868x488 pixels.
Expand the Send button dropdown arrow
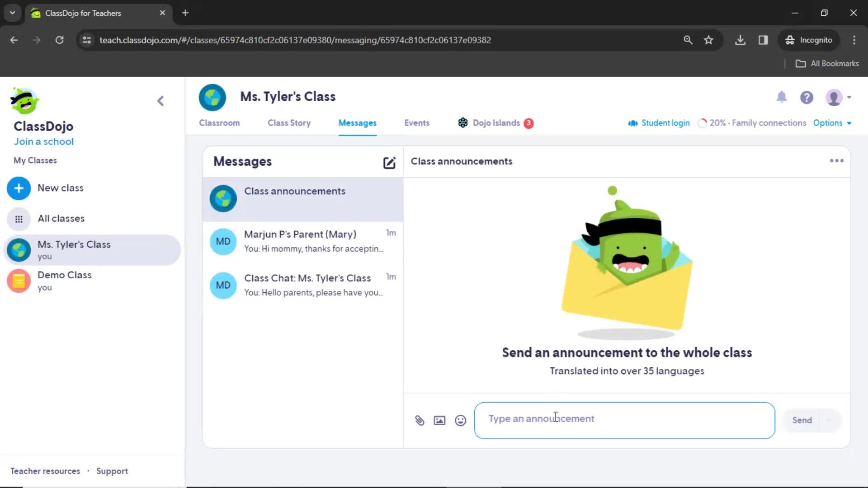(x=828, y=420)
